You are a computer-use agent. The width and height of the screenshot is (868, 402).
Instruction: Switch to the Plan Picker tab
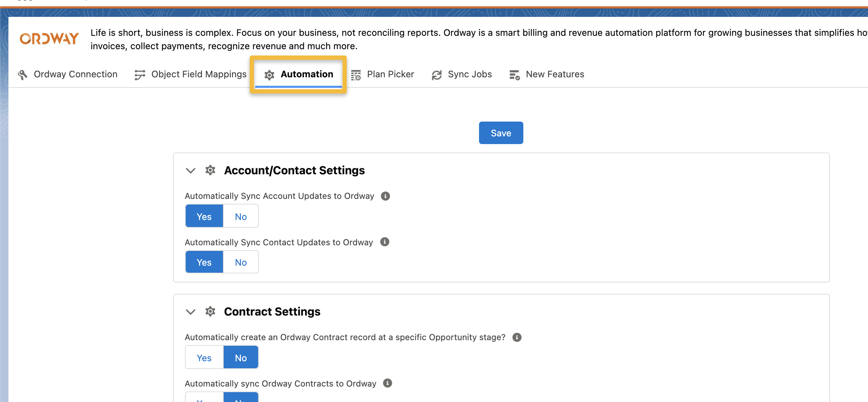383,74
